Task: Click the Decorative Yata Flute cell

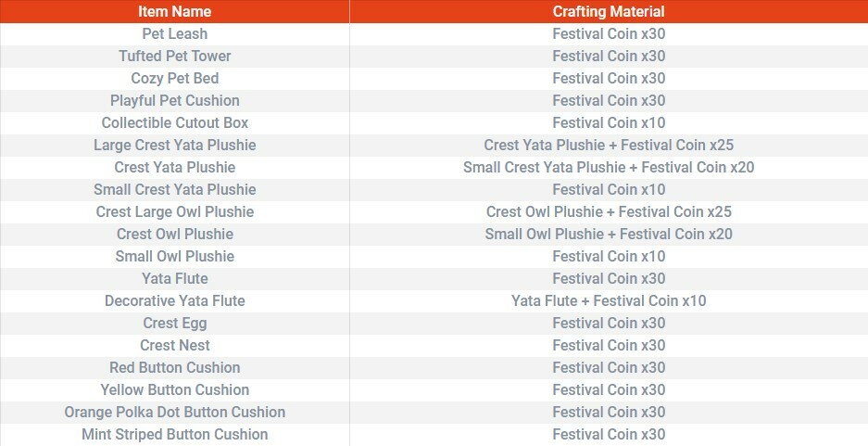Action: tap(174, 300)
